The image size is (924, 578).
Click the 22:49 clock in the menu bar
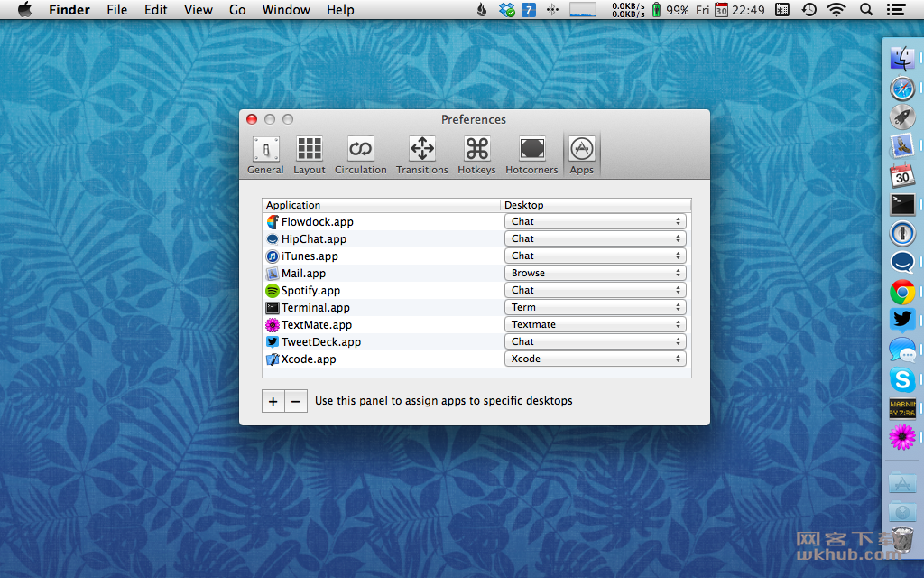[x=748, y=9]
